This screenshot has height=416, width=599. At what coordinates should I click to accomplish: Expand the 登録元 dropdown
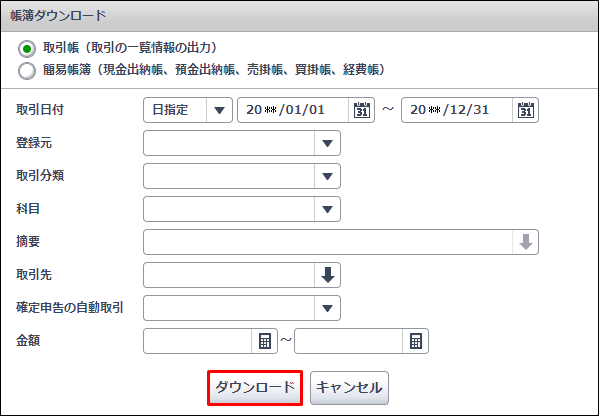(327, 143)
